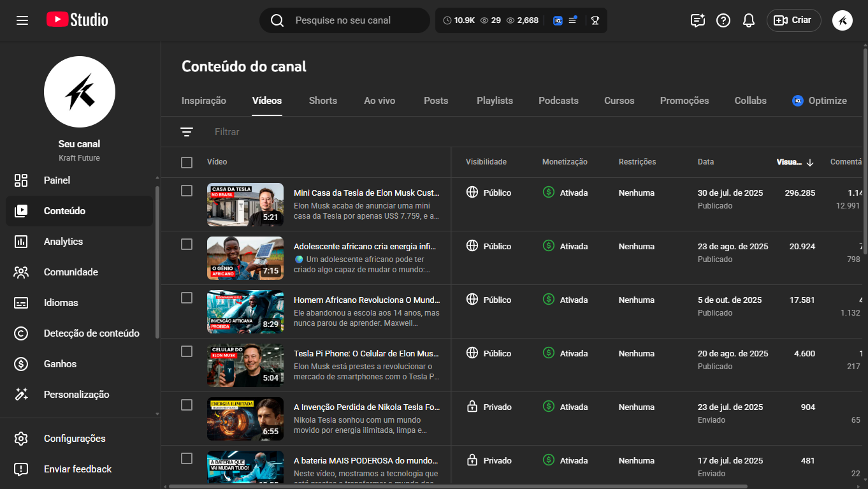Screen dimensions: 868x489
Task: Open Analytics in the sidebar
Action: (63, 242)
